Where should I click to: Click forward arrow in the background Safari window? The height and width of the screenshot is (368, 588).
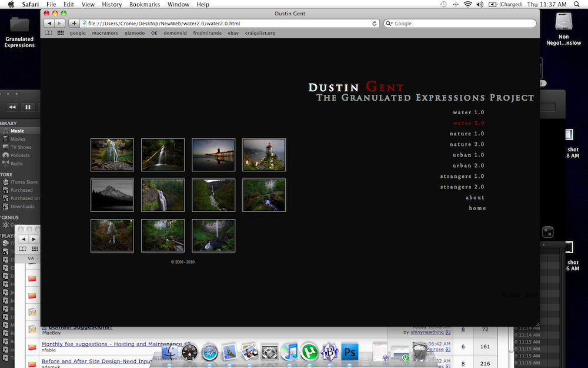(x=34, y=239)
